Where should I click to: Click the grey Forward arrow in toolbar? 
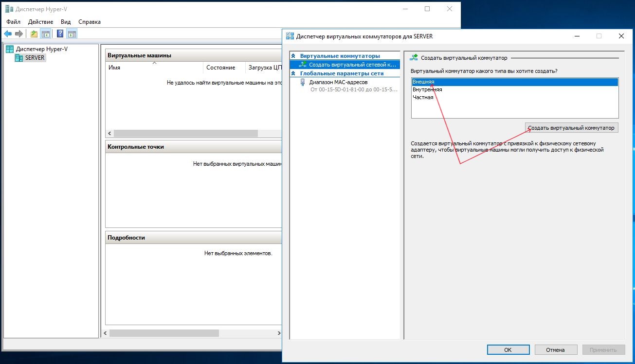click(x=19, y=34)
